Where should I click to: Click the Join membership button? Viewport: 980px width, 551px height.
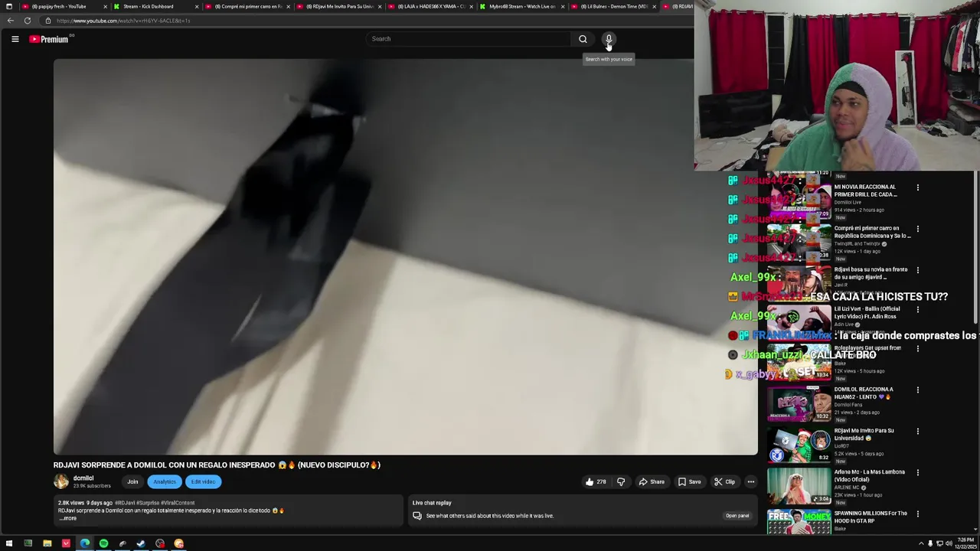[x=132, y=482]
